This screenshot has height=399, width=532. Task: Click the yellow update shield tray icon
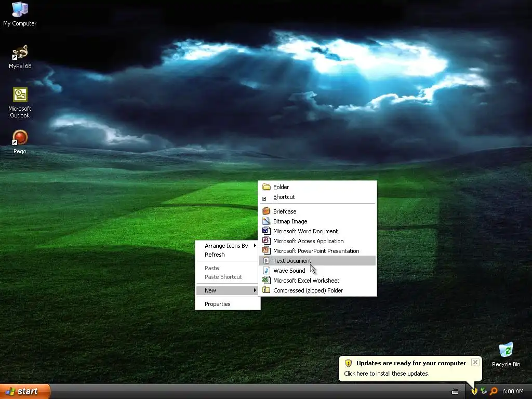[x=474, y=391]
